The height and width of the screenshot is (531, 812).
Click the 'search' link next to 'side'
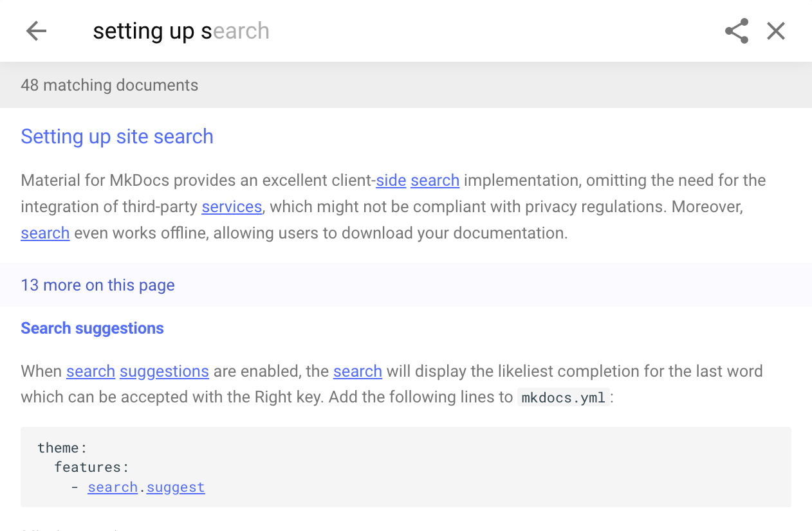(435, 181)
